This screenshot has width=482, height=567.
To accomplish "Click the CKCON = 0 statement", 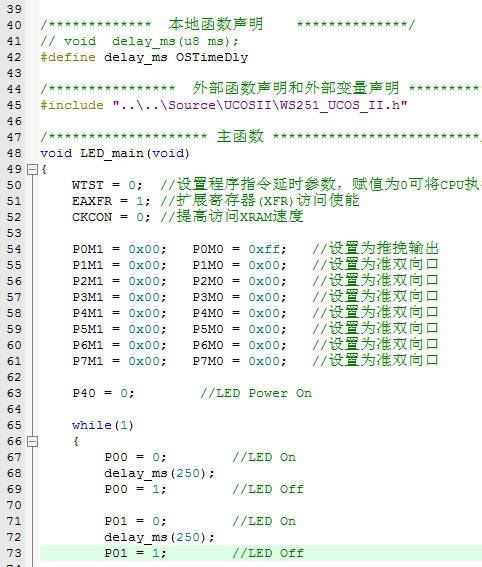I will coord(111,217).
